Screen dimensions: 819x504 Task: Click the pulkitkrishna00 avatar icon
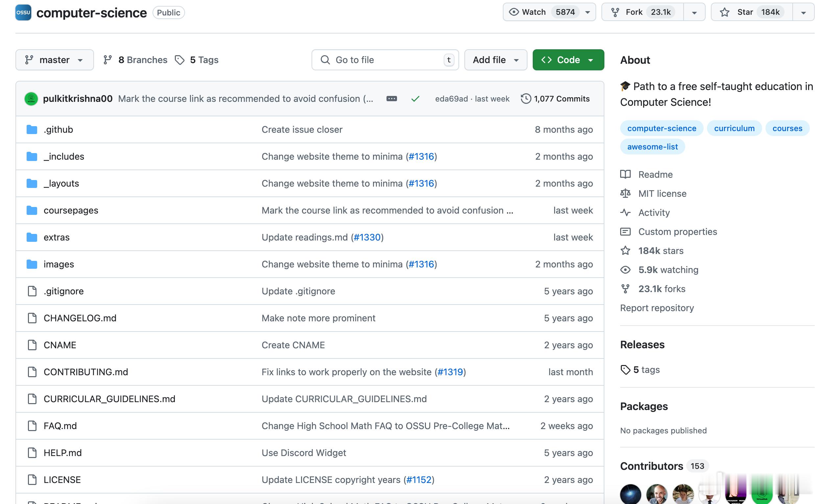31,99
